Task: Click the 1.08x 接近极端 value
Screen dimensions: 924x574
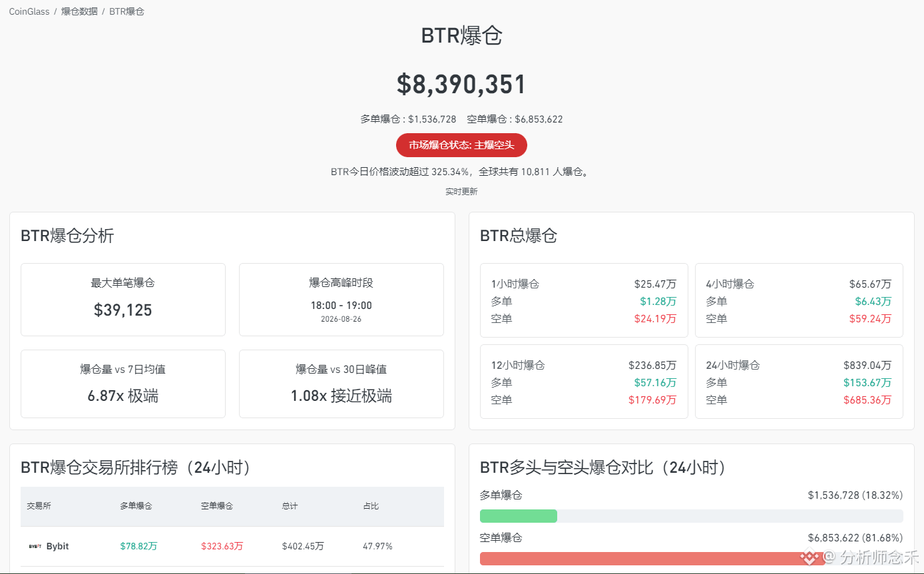Action: coord(342,396)
